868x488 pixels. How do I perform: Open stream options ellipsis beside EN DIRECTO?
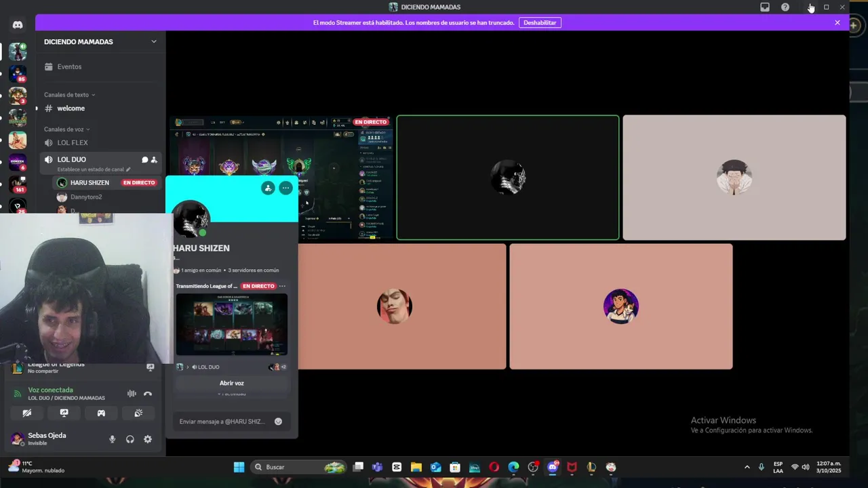(x=283, y=286)
